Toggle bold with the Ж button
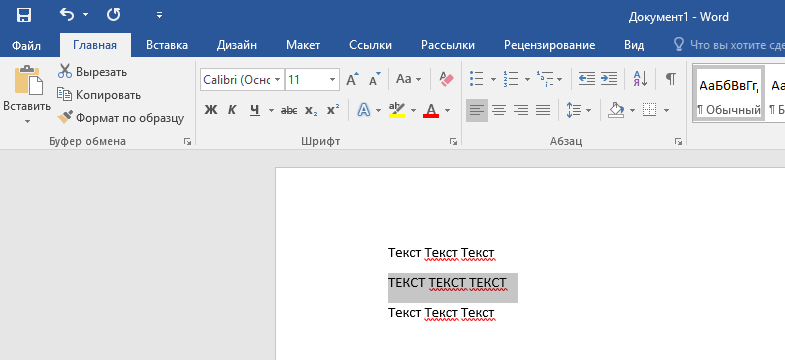This screenshot has width=785, height=360. [211, 110]
